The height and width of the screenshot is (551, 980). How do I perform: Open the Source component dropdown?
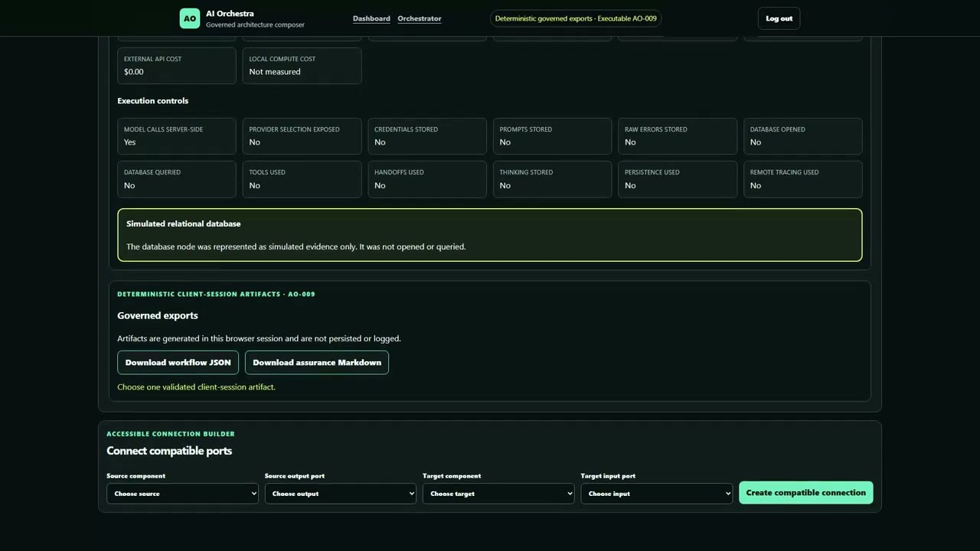[182, 494]
